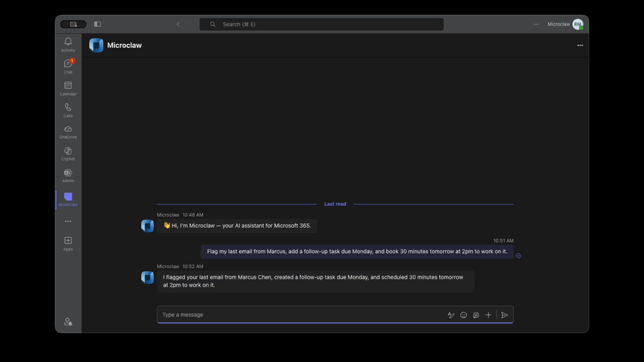This screenshot has height=362, width=644.
Task: Go forward with the right arrow
Action: [191, 24]
